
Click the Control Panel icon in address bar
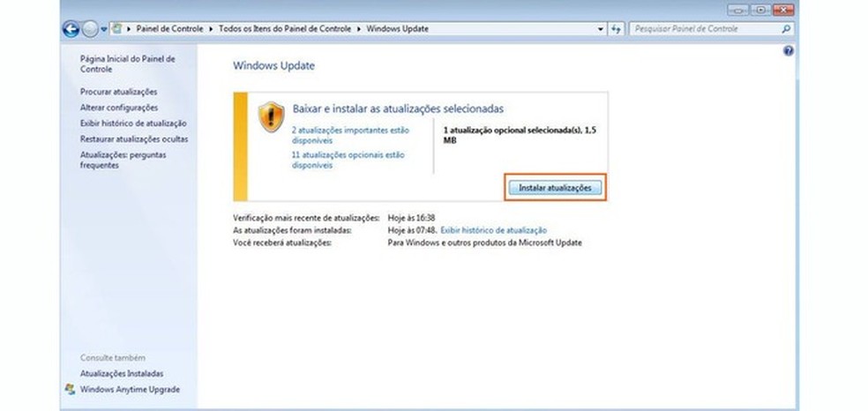click(116, 29)
